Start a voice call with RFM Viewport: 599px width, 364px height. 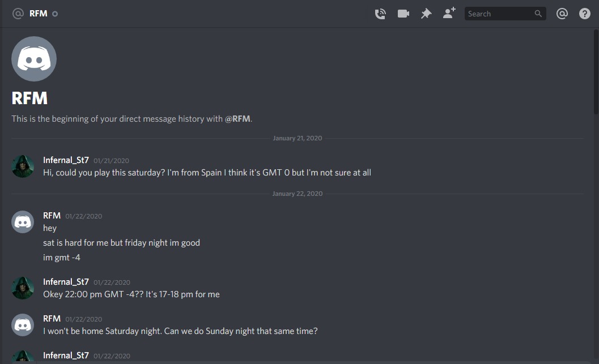380,14
